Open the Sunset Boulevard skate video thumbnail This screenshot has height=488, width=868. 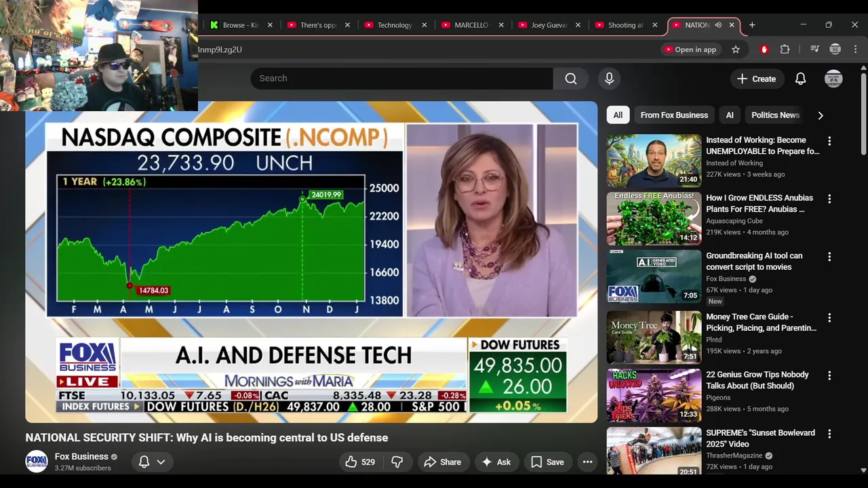coord(654,451)
